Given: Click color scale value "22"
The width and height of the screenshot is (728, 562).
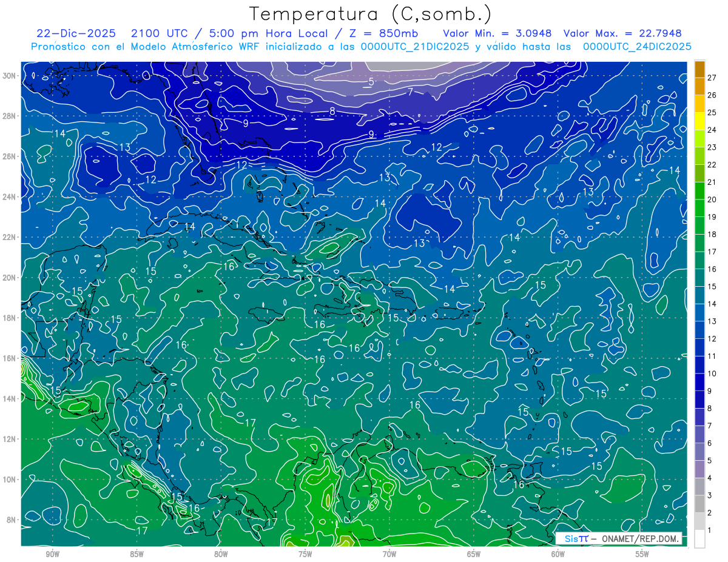Looking at the screenshot, I should pos(712,164).
